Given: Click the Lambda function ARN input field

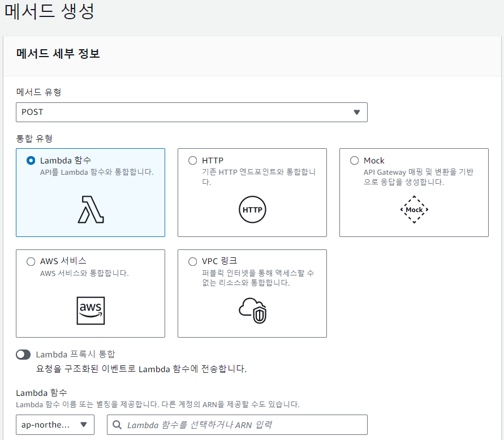Looking at the screenshot, I should (x=237, y=425).
